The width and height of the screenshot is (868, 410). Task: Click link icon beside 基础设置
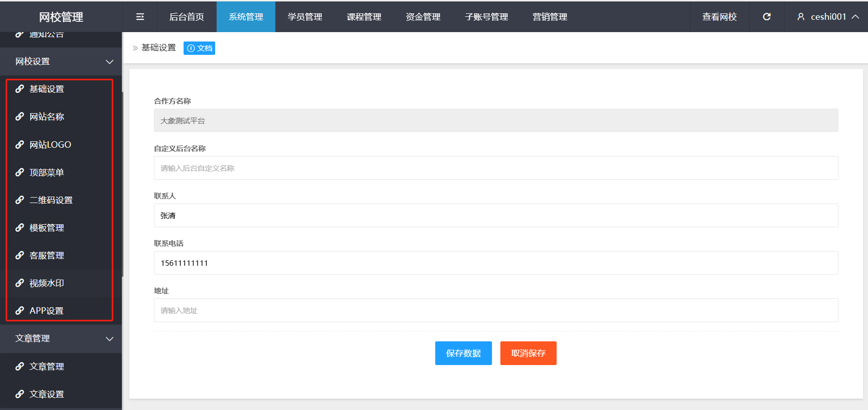click(20, 89)
